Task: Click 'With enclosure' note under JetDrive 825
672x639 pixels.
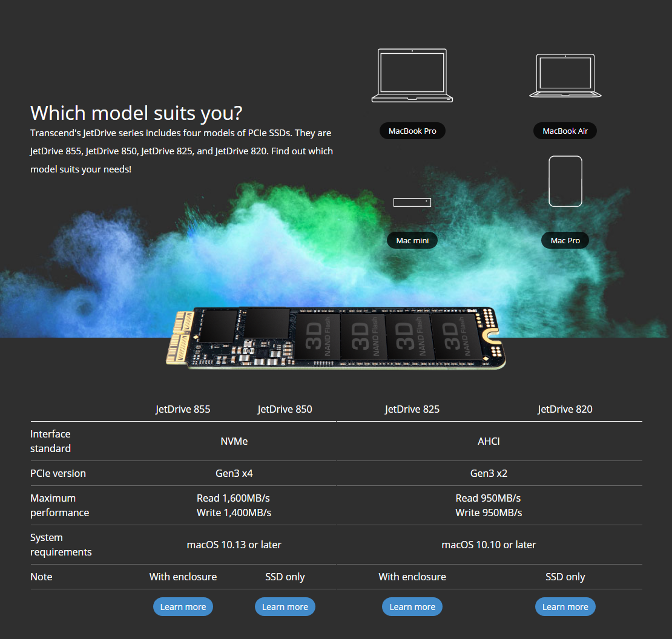Action: [412, 577]
